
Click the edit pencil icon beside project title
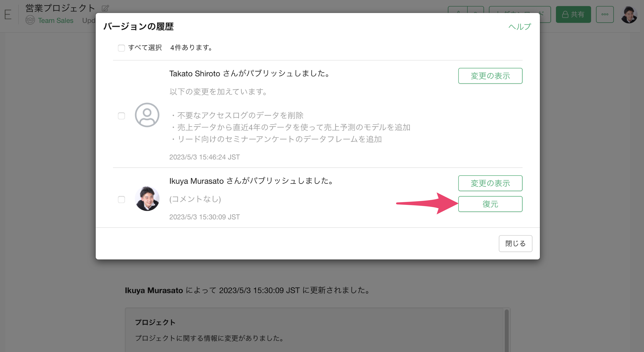(105, 8)
